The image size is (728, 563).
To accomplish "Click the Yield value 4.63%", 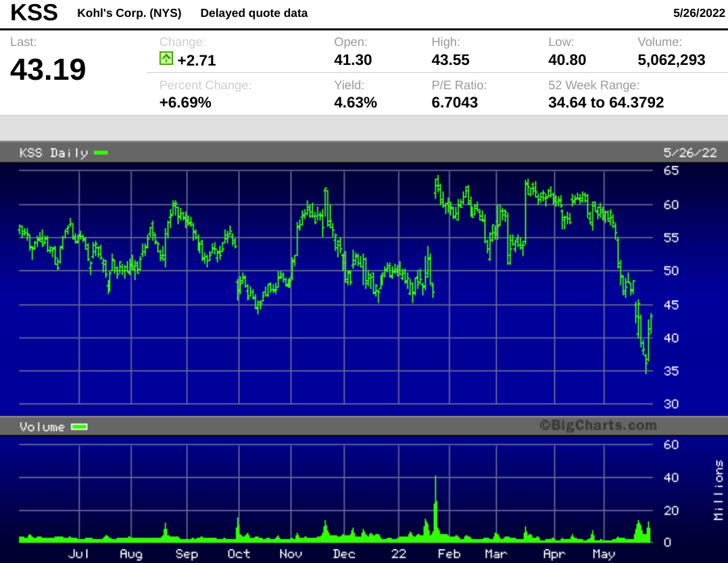I will point(355,102).
